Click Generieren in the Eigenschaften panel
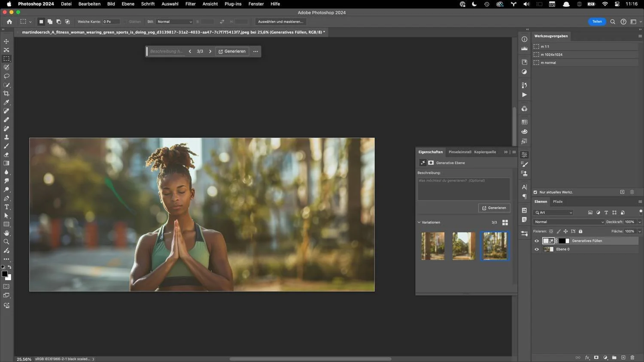Viewport: 644px width, 362px height. click(494, 208)
